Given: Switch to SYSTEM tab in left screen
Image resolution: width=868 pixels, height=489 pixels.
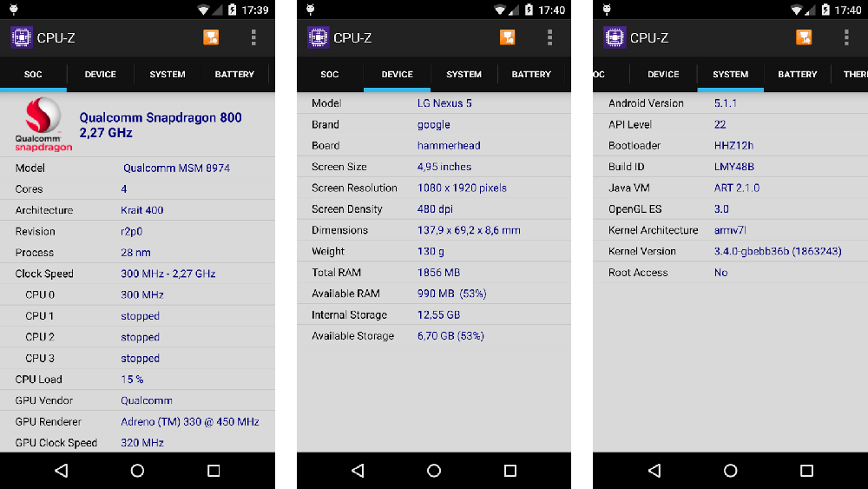Looking at the screenshot, I should point(168,74).
